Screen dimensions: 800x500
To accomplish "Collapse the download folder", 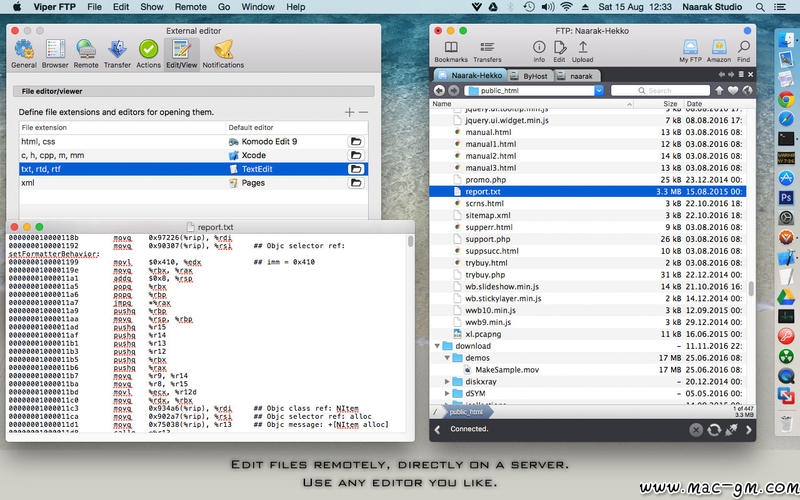I will (x=437, y=346).
